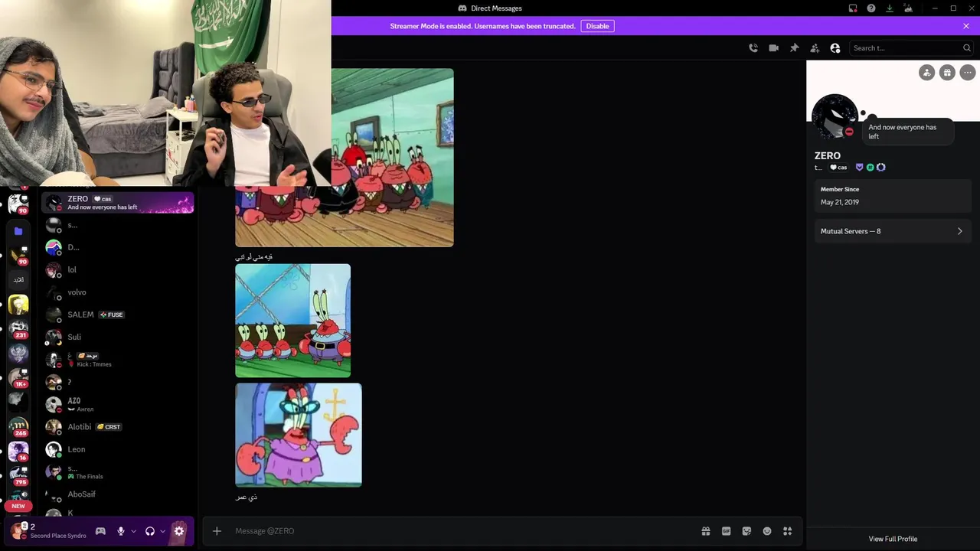Open the message attachment plus button
The image size is (980, 551).
click(217, 531)
